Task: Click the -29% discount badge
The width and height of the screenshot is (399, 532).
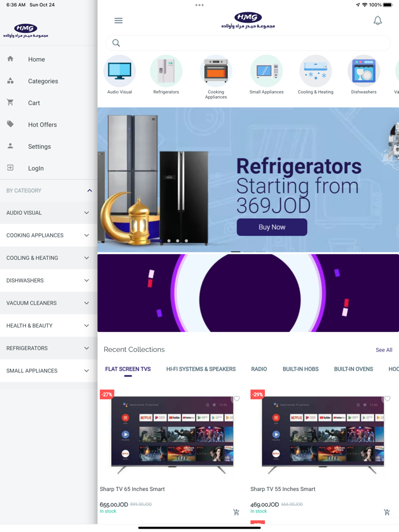Action: 258,394
